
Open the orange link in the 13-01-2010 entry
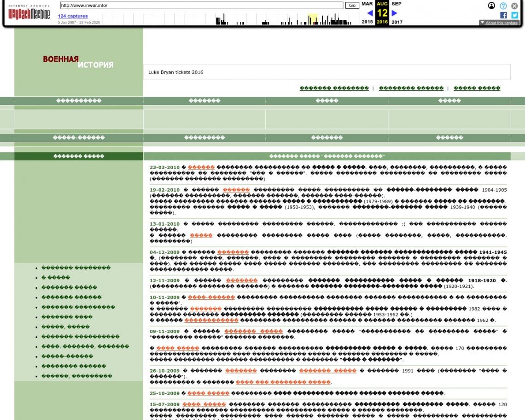coord(201,235)
